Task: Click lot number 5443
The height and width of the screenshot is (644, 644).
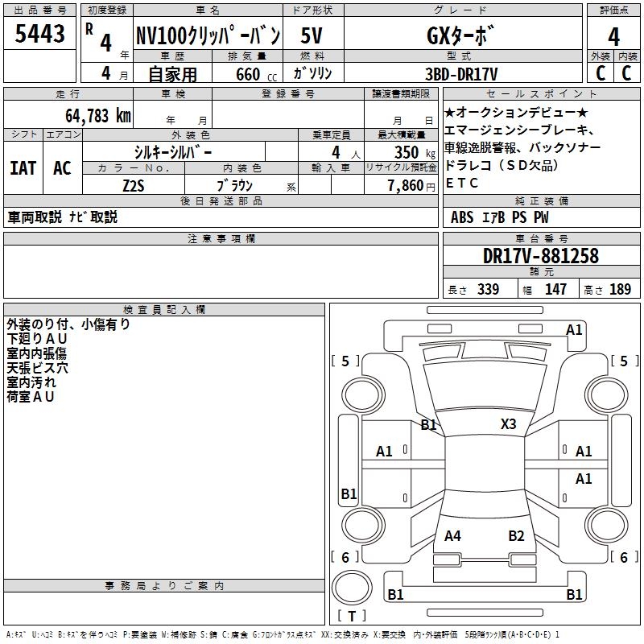Action: point(40,35)
